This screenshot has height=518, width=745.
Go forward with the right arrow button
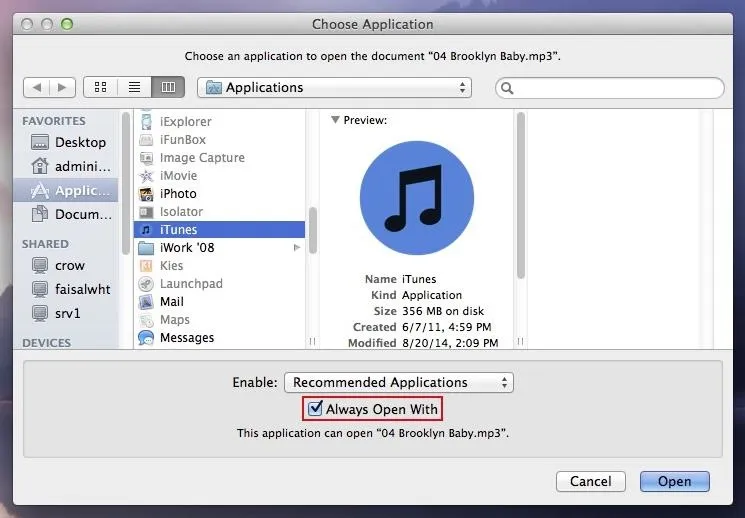(62, 87)
